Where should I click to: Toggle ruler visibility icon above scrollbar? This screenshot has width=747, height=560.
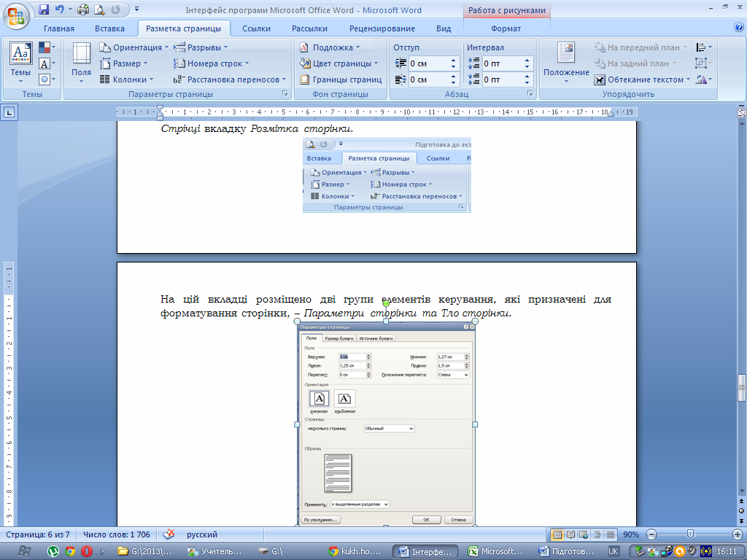[741, 113]
